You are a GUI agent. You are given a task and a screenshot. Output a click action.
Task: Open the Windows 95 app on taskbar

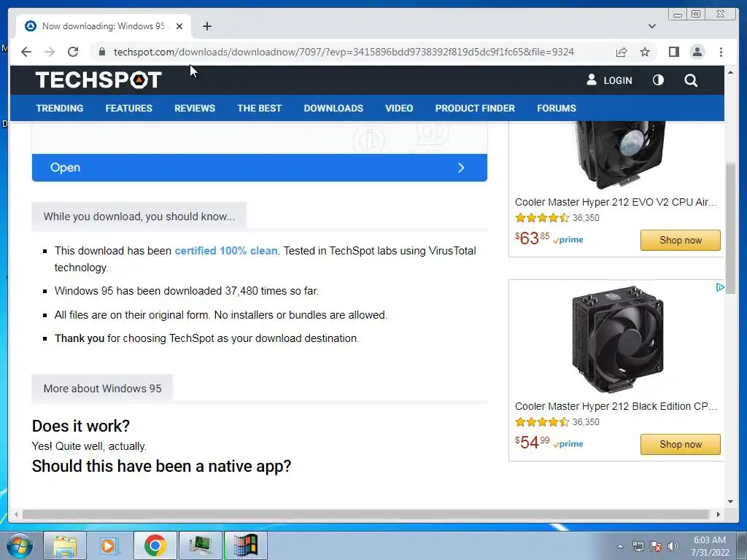tap(245, 545)
